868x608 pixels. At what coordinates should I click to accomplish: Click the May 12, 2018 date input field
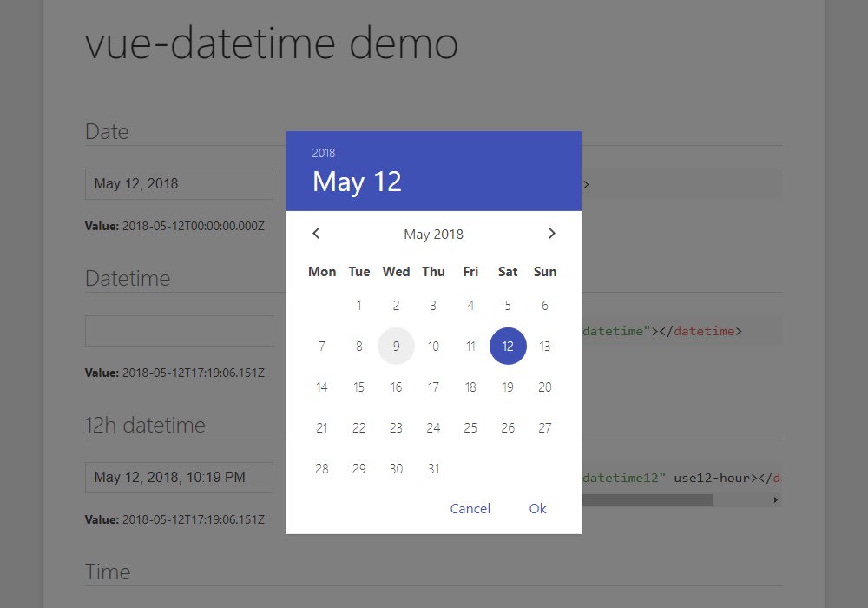(178, 183)
